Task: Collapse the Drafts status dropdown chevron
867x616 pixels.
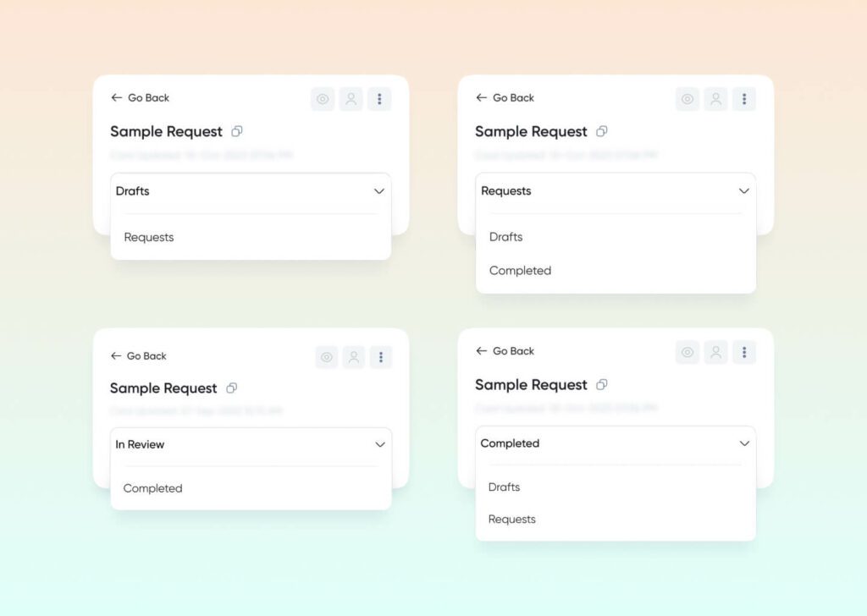Action: (378, 191)
